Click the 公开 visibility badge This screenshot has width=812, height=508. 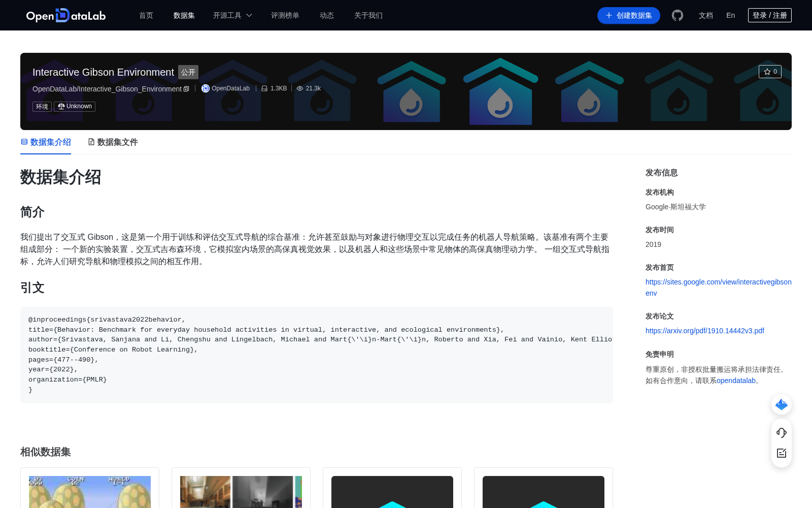188,72
